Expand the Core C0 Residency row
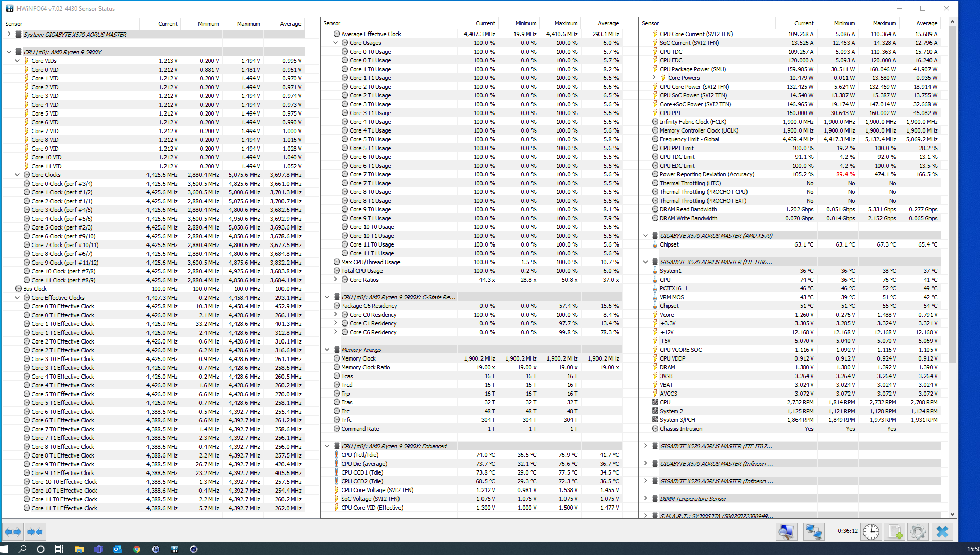 (336, 315)
